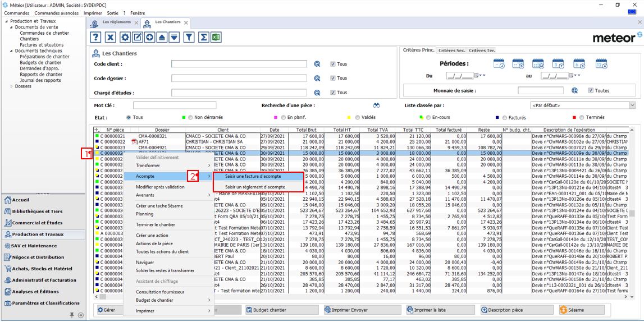Click the Gérer button
This screenshot has height=322, width=644.
click(x=109, y=310)
